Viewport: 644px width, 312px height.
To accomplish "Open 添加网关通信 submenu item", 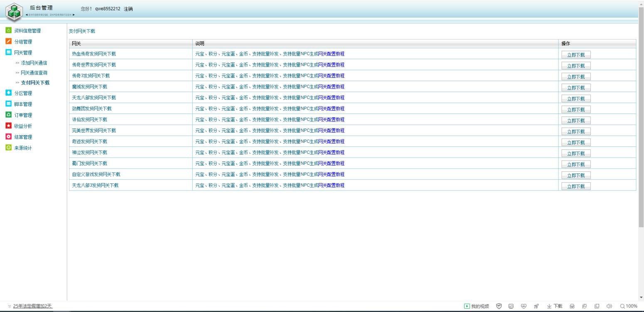I will [x=34, y=63].
